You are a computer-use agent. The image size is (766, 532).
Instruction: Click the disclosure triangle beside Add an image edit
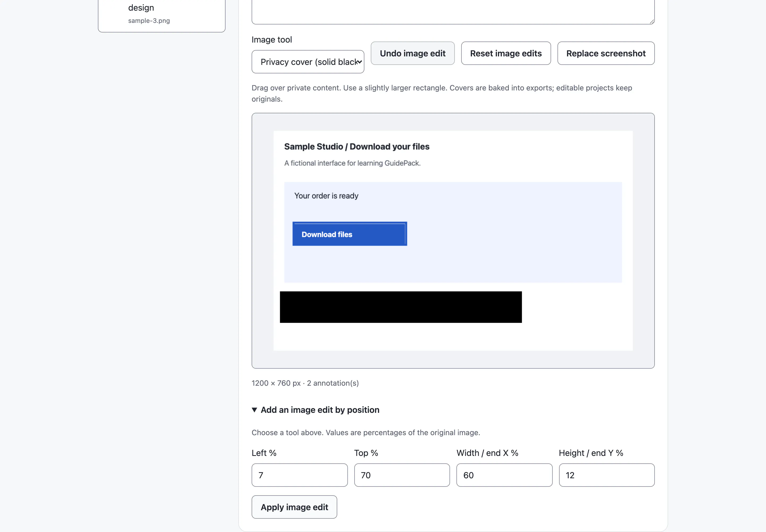tap(254, 410)
